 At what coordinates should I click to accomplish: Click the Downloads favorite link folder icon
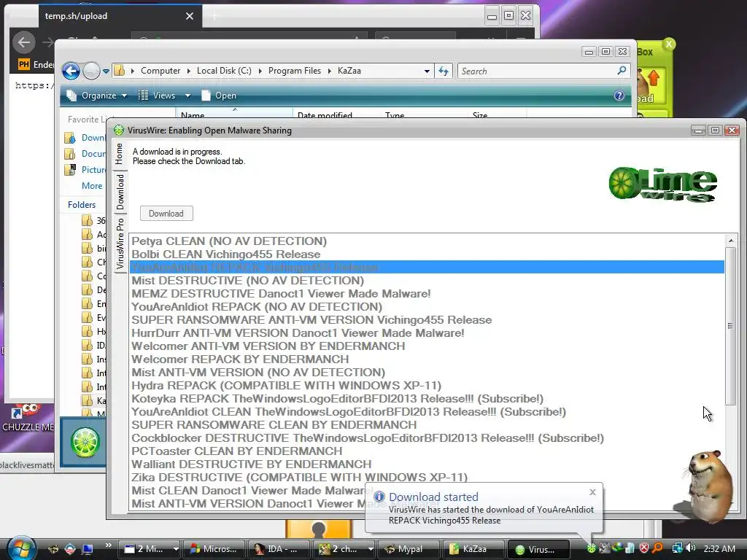click(x=70, y=138)
